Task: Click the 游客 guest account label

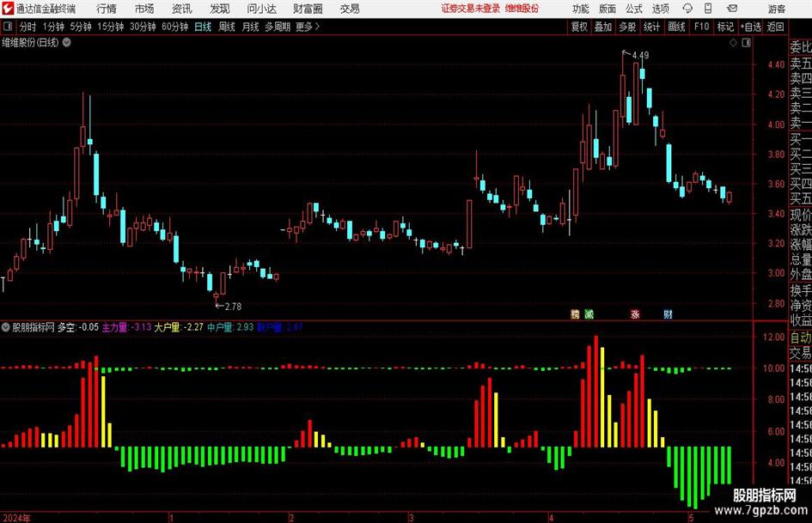Action: [x=777, y=9]
